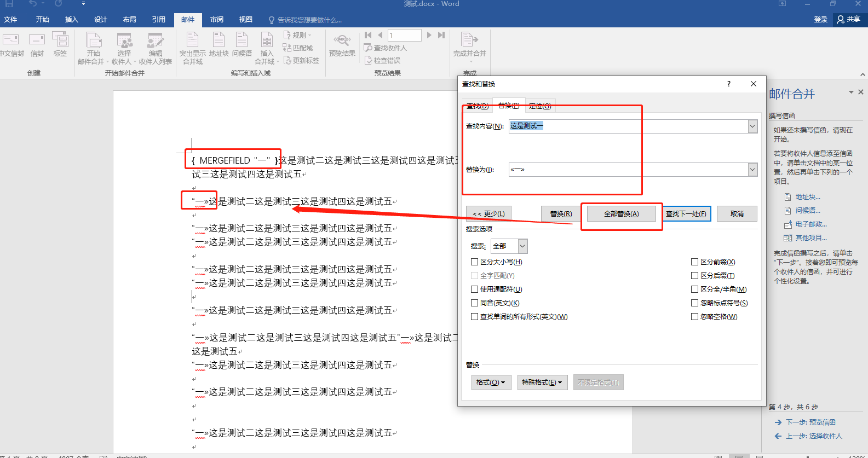Go to next record arrow
Screen dimensions: 868x458
point(429,35)
